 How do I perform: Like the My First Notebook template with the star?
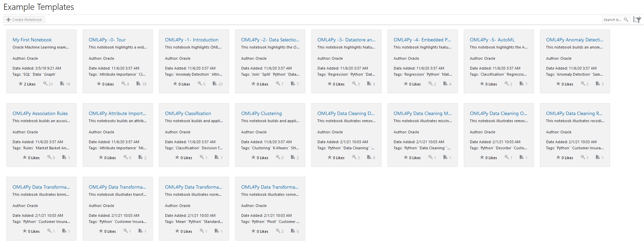21,84
